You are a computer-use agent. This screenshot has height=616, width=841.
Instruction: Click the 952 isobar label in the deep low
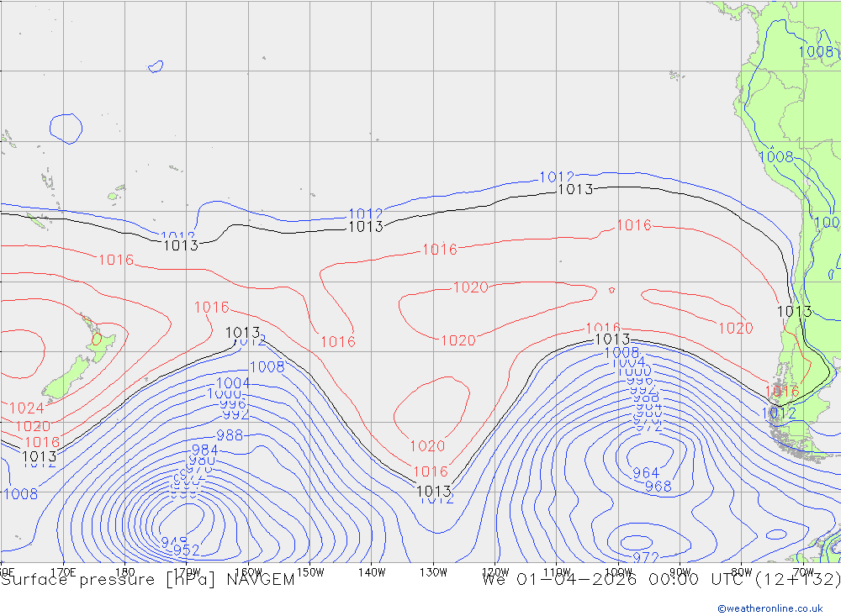(x=186, y=550)
